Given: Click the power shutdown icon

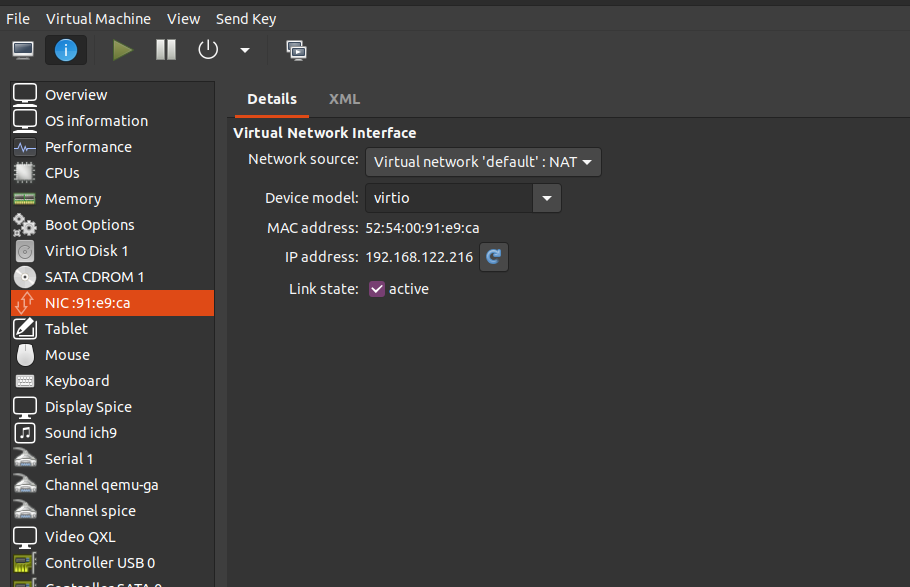Looking at the screenshot, I should [208, 50].
